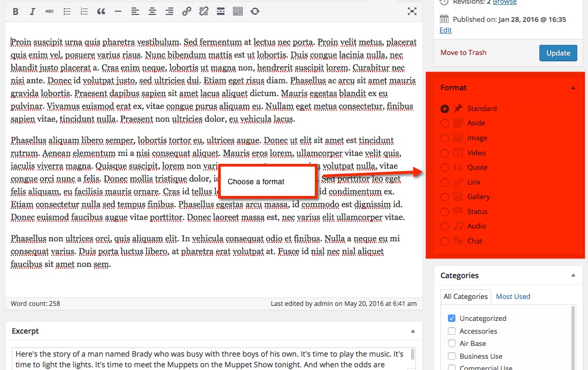Check the Accessories category
This screenshot has width=588, height=370.
pyautogui.click(x=452, y=331)
